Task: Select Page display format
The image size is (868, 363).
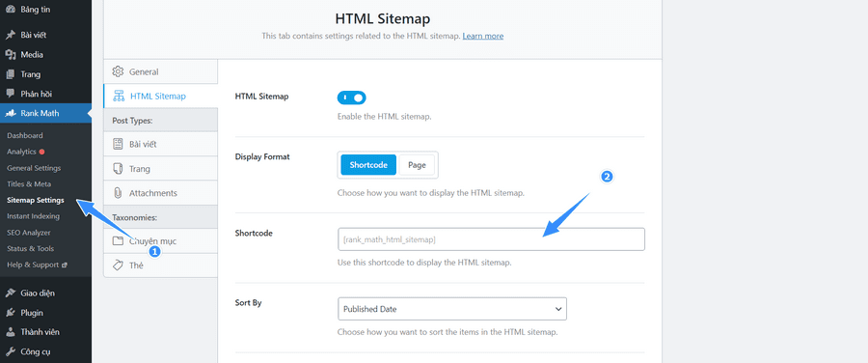Action: point(417,164)
